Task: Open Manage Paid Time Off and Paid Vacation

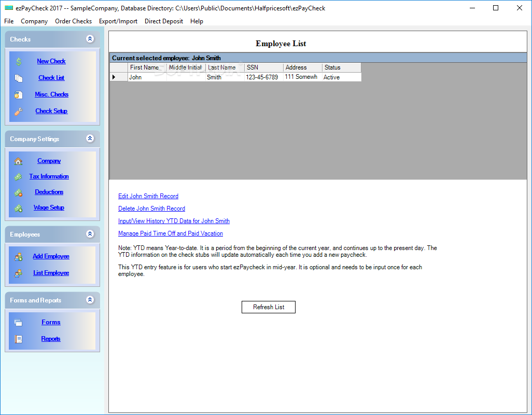Action: (171, 233)
